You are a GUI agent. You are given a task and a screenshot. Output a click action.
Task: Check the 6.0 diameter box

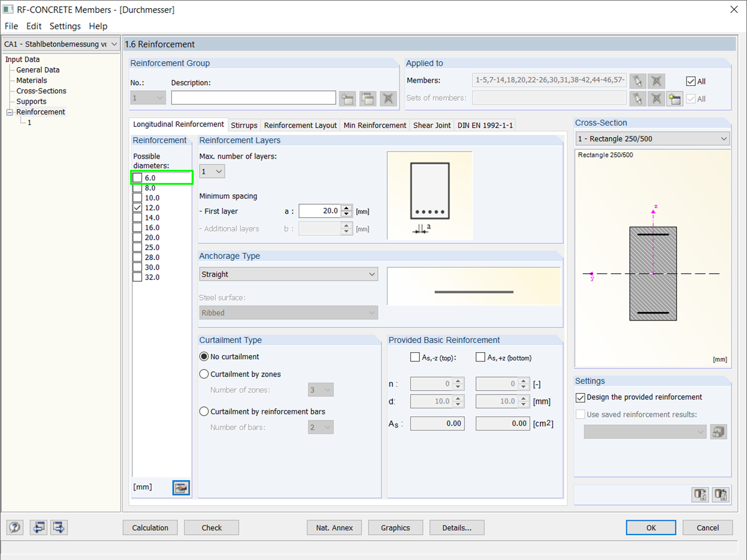(138, 178)
